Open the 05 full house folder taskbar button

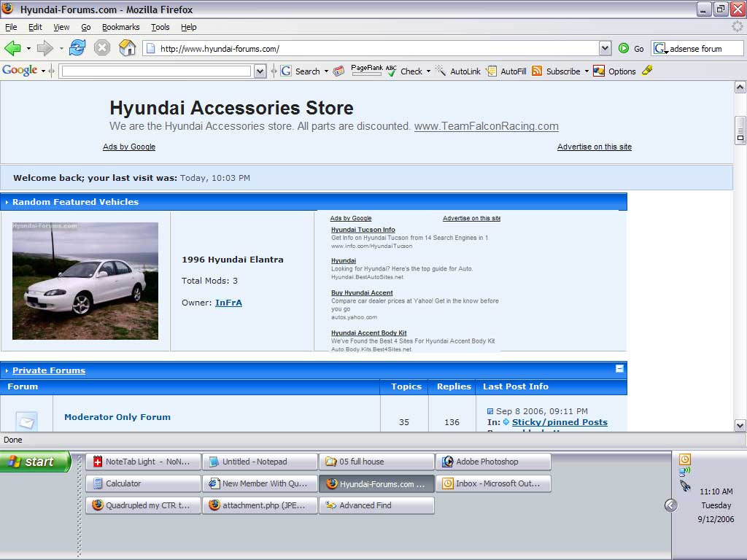(377, 462)
